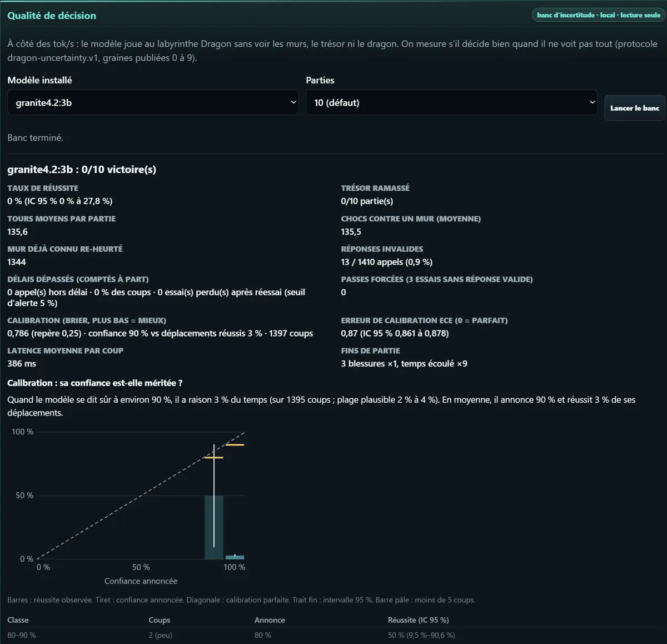The width and height of the screenshot is (667, 644).
Task: Click the MUR DÉJÀ CONNU RE-HEURTÉ label
Action: (x=65, y=249)
